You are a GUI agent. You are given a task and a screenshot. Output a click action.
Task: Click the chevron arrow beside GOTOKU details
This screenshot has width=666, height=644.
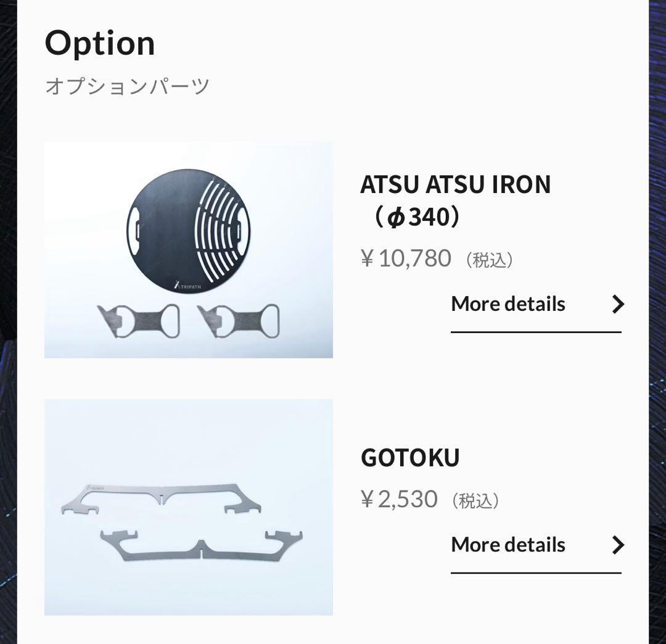point(618,545)
